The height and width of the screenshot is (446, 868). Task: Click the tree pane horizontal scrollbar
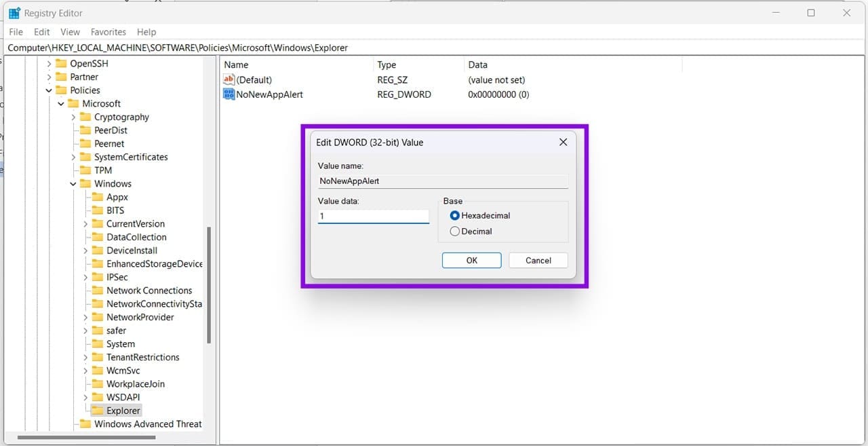[86, 438]
